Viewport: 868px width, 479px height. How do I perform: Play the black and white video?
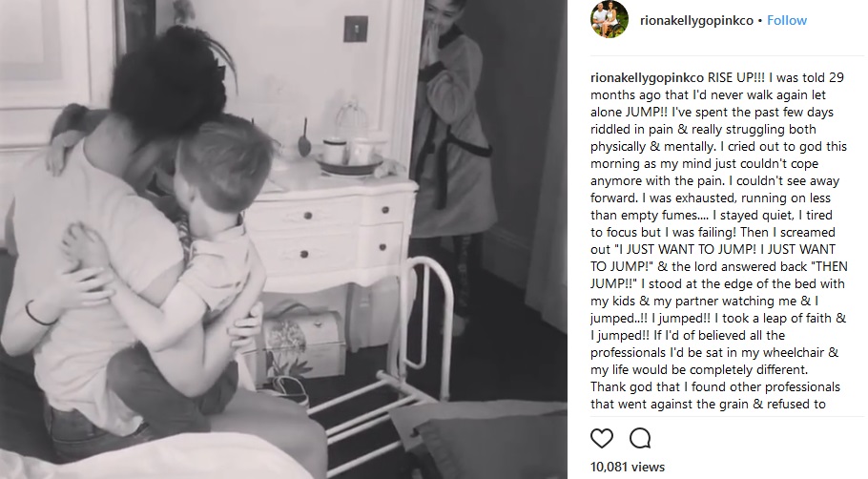pyautogui.click(x=283, y=239)
